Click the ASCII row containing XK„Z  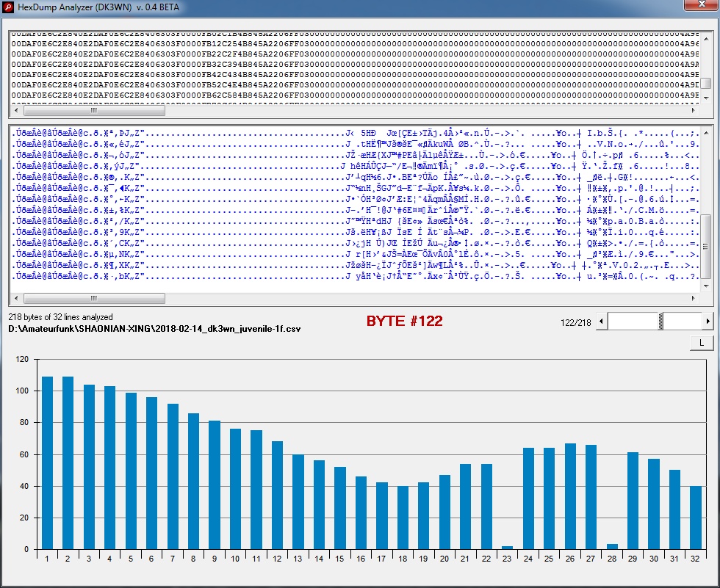pos(355,265)
